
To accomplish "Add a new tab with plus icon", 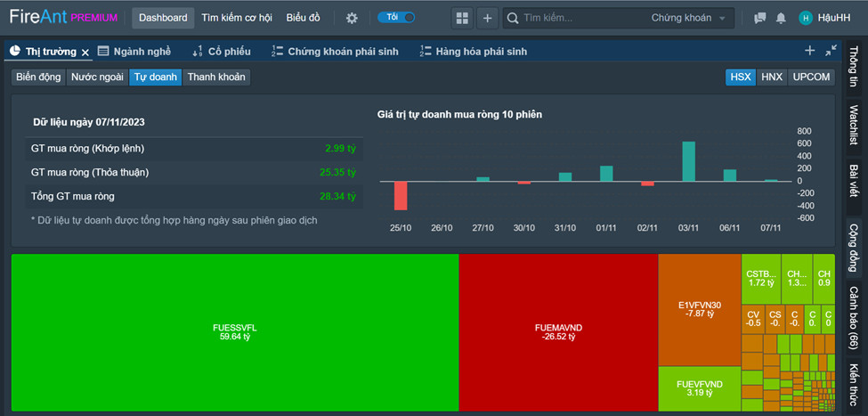I will pyautogui.click(x=809, y=51).
